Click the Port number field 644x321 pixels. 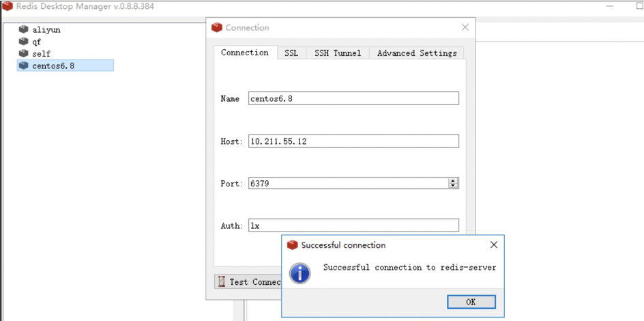[x=349, y=183]
